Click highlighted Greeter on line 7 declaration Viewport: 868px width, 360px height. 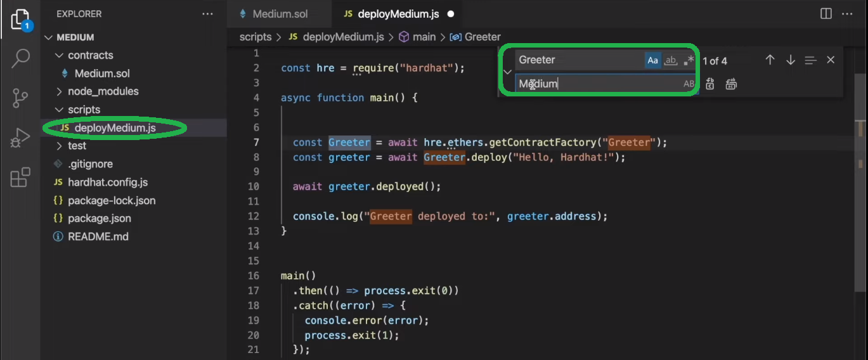349,143
